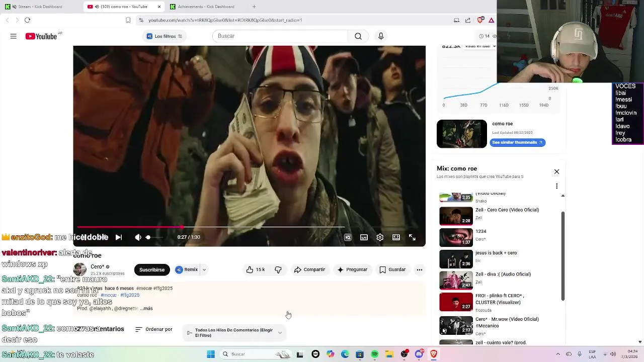This screenshot has width=644, height=362.
Task: Close the Mix: como roe panel
Action: pyautogui.click(x=556, y=171)
